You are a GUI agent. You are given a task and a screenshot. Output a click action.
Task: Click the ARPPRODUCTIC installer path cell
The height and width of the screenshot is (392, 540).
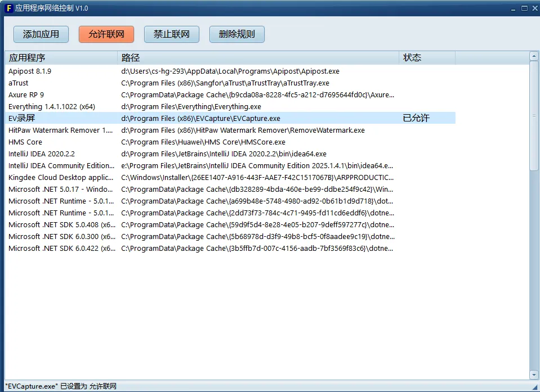tap(257, 177)
